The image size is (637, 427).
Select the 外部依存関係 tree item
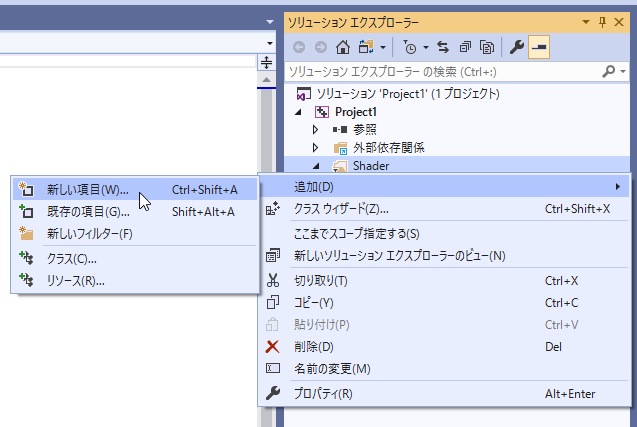(x=388, y=147)
